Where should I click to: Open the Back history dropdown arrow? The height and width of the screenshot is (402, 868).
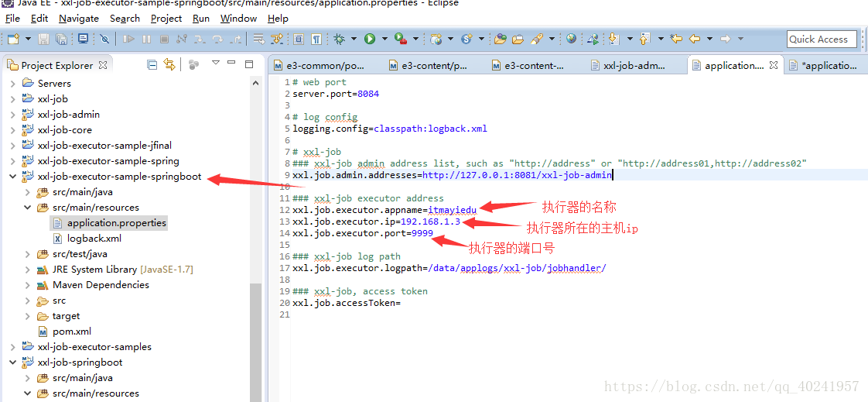coord(709,39)
